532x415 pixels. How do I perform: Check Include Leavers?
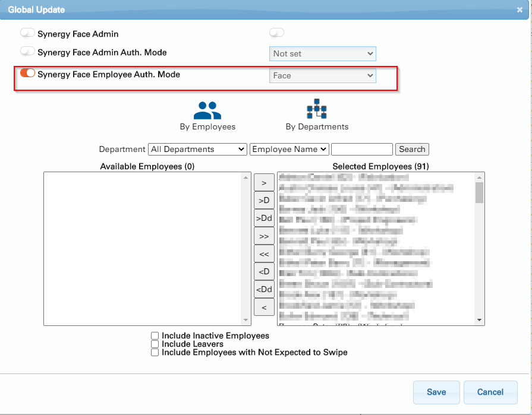click(155, 344)
